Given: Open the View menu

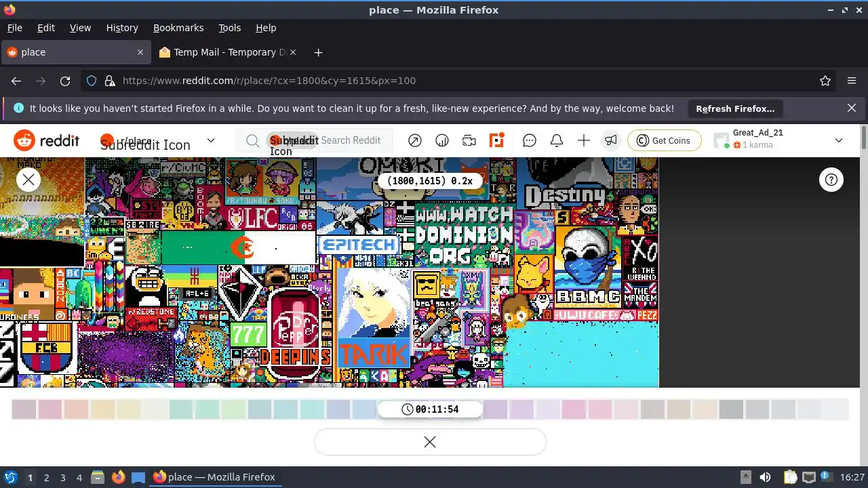Looking at the screenshot, I should [x=80, y=28].
